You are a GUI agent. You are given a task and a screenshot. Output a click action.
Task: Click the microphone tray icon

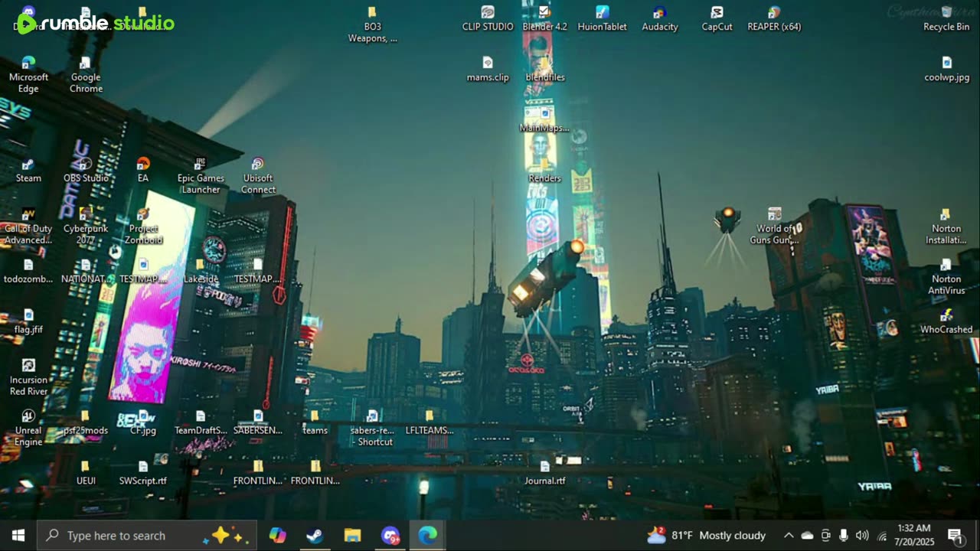844,536
